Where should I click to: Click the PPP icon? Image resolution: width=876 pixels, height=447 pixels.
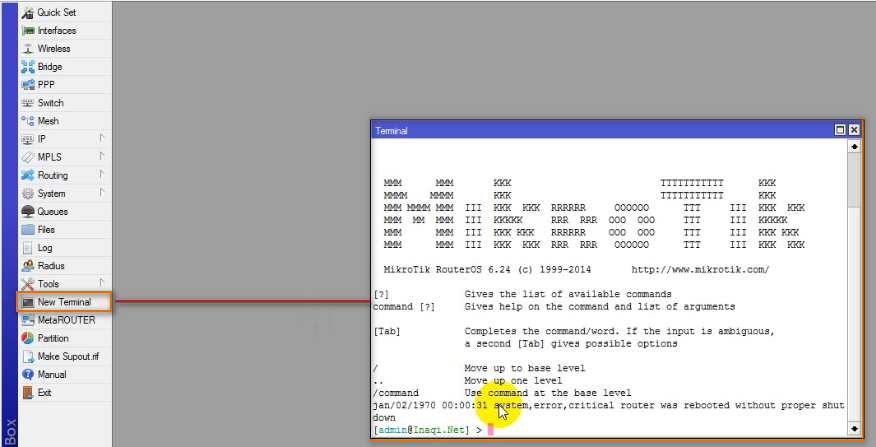[27, 85]
